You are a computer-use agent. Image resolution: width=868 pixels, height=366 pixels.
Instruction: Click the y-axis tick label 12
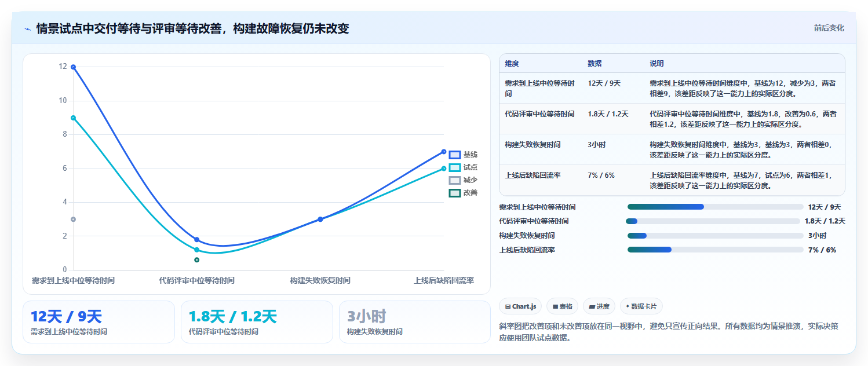[63, 67]
